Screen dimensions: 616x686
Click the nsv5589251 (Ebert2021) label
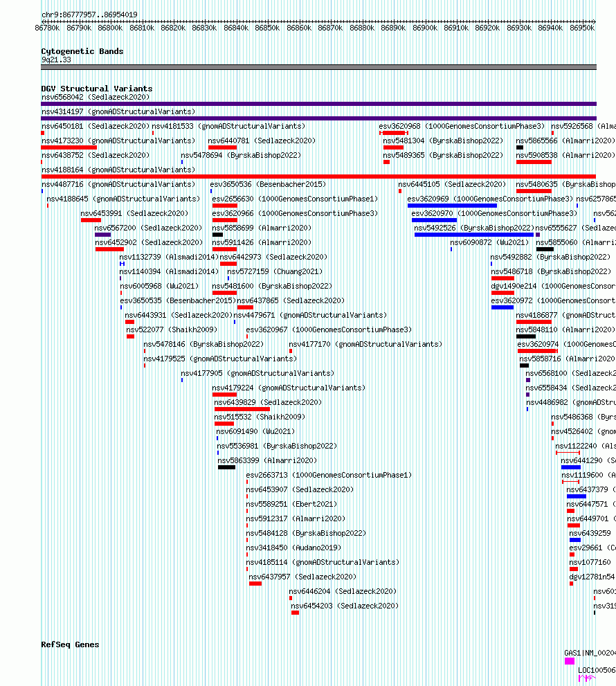[291, 505]
